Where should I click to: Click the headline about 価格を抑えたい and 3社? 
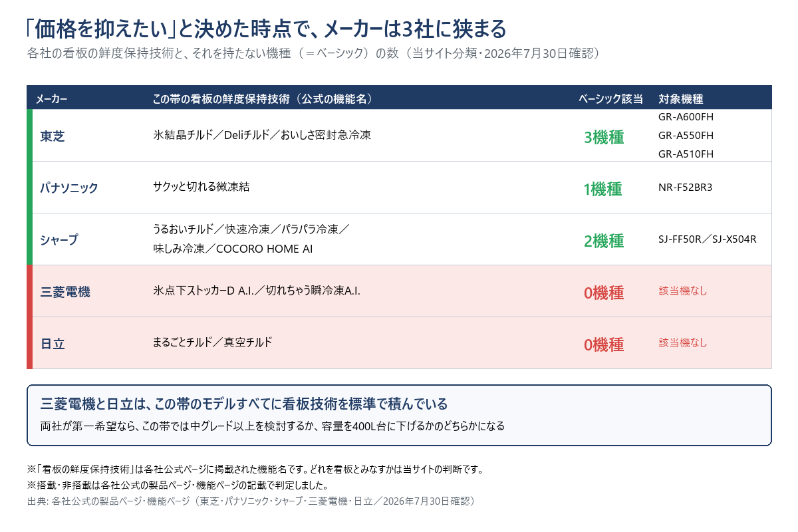click(266, 29)
